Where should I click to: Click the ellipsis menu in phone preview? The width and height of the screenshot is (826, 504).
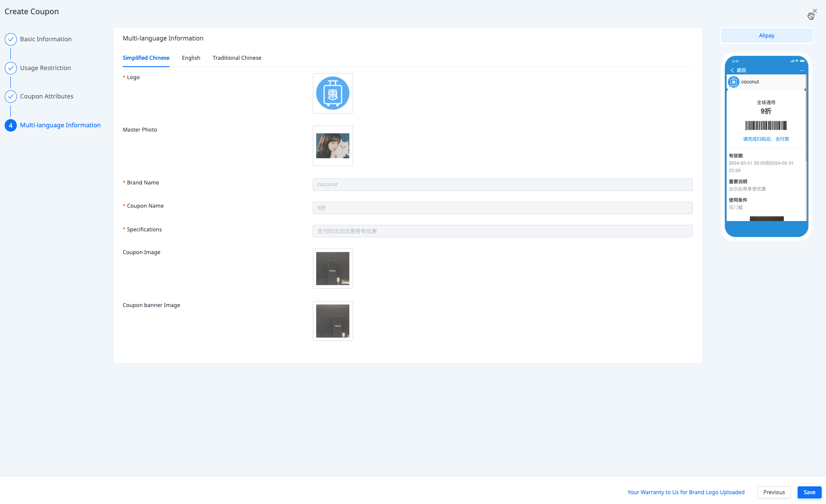pyautogui.click(x=801, y=70)
